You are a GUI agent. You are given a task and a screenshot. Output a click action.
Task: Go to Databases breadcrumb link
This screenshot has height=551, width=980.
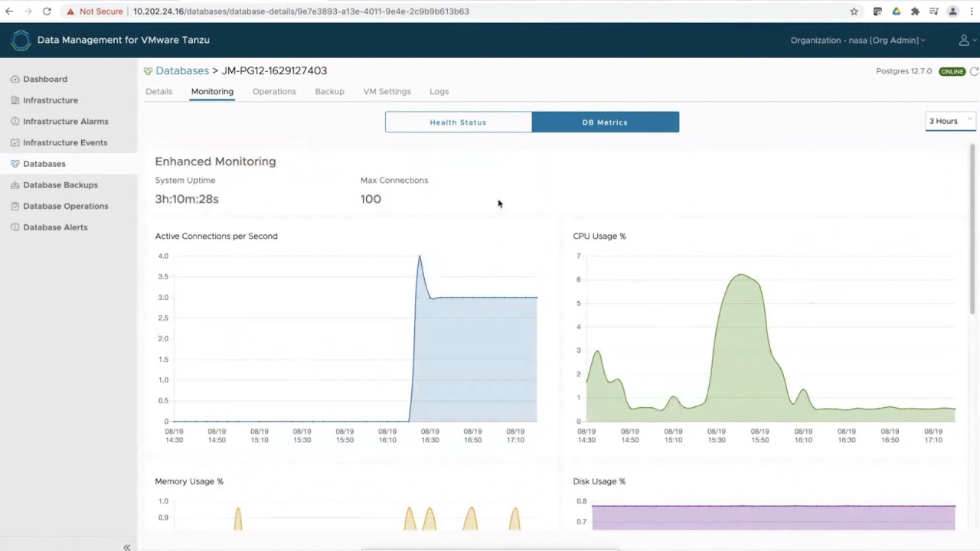[181, 70]
